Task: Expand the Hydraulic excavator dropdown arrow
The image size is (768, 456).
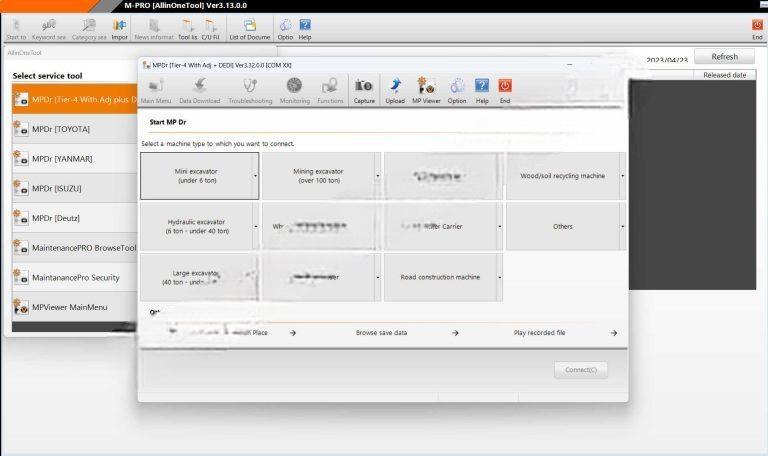Action: (x=256, y=226)
